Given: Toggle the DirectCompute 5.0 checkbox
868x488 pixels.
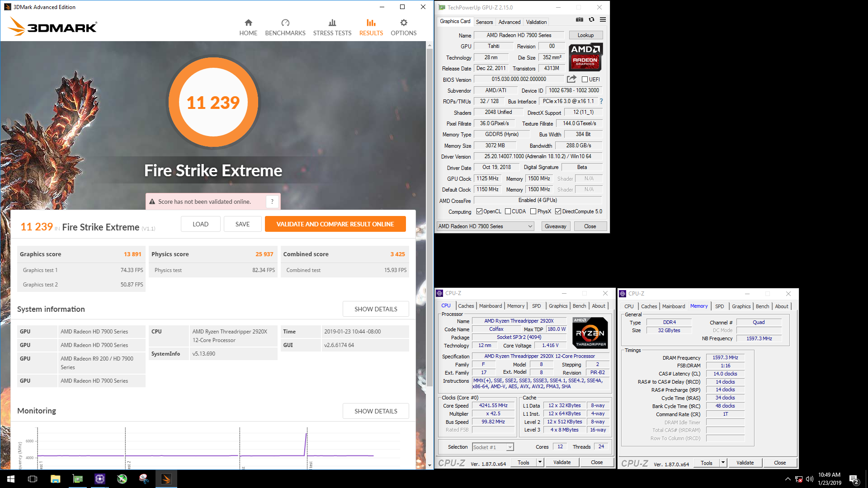Looking at the screenshot, I should pyautogui.click(x=558, y=211).
